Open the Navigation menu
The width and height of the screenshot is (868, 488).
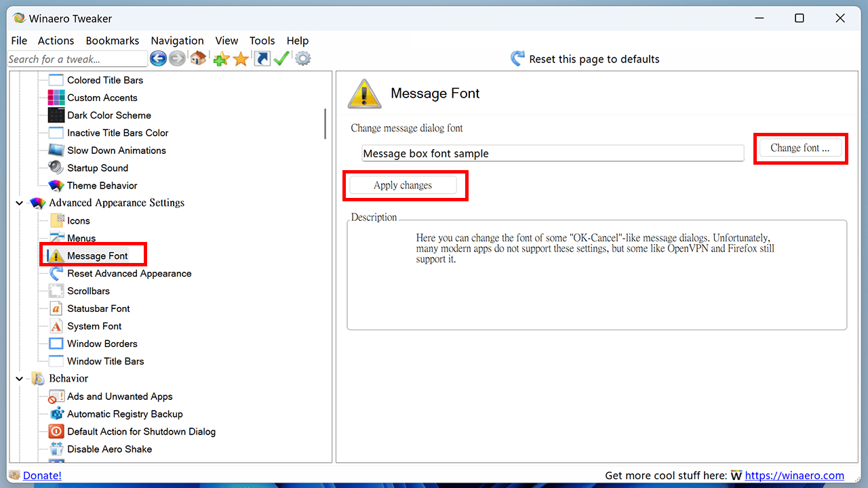[x=177, y=41]
